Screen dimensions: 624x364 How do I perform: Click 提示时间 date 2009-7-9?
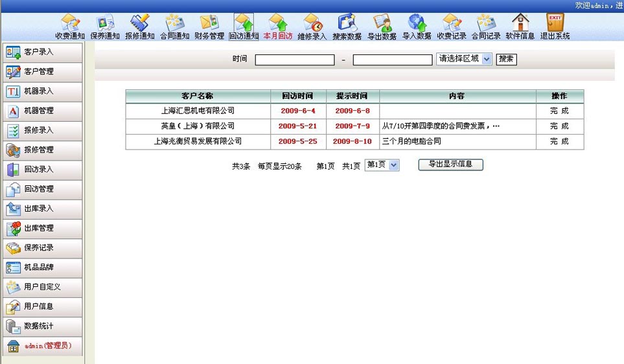click(352, 126)
